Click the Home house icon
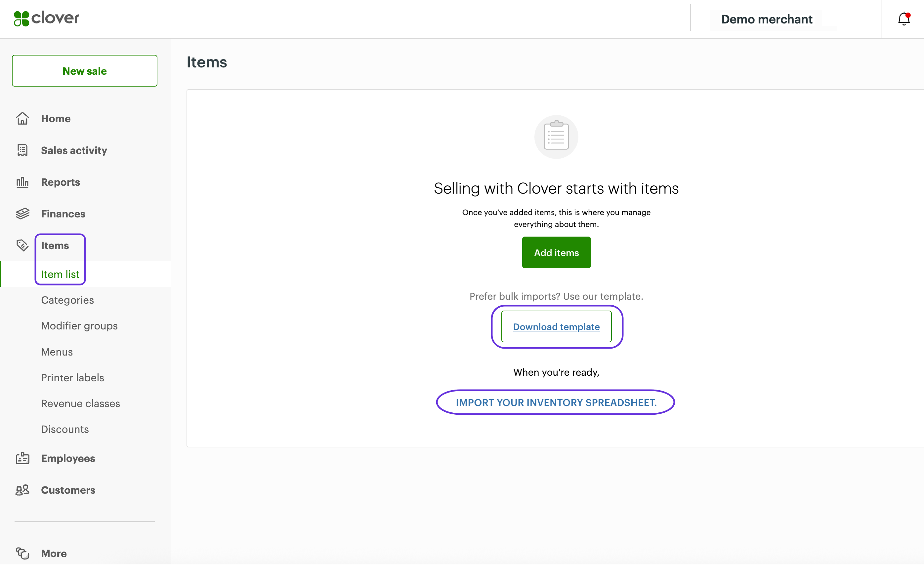This screenshot has height=569, width=924. [22, 119]
